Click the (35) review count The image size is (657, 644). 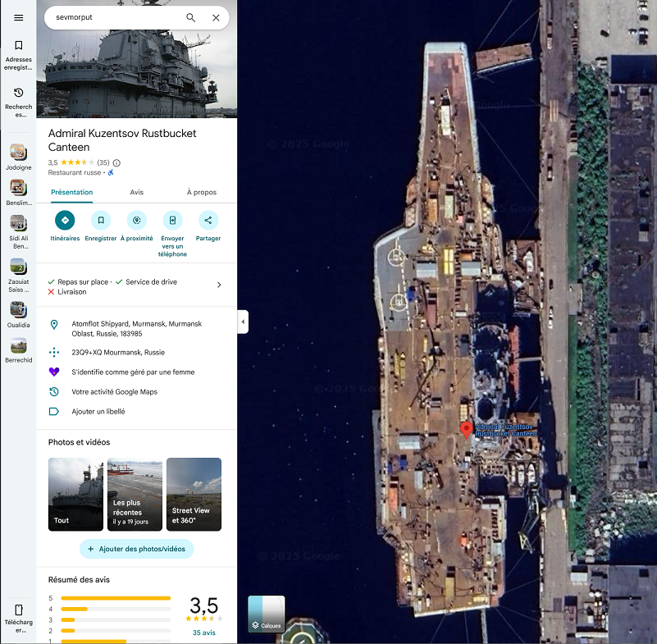point(103,162)
